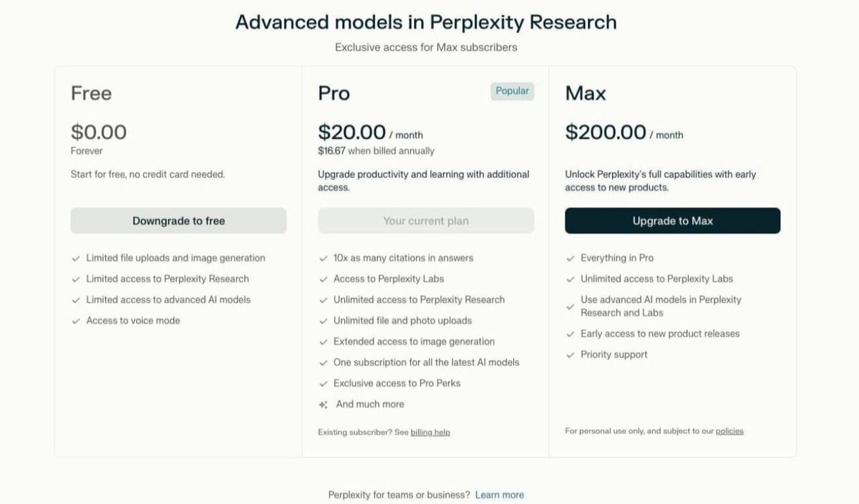Click the sparkle icon beside And much more
This screenshot has height=504, width=859.
click(x=323, y=404)
